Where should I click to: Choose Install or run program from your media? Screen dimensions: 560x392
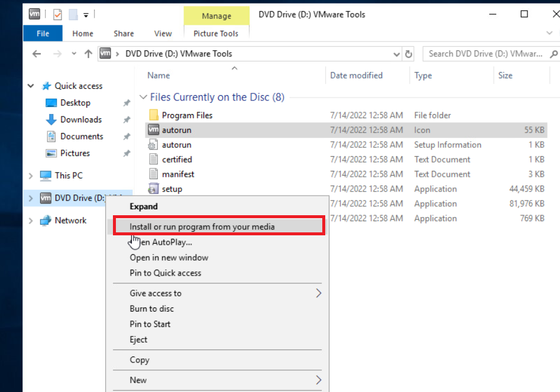(x=219, y=226)
